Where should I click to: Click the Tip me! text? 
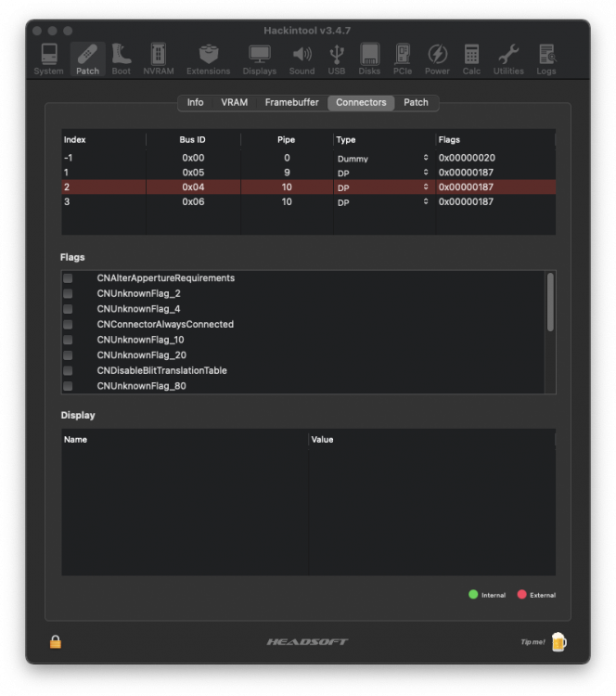click(x=533, y=642)
